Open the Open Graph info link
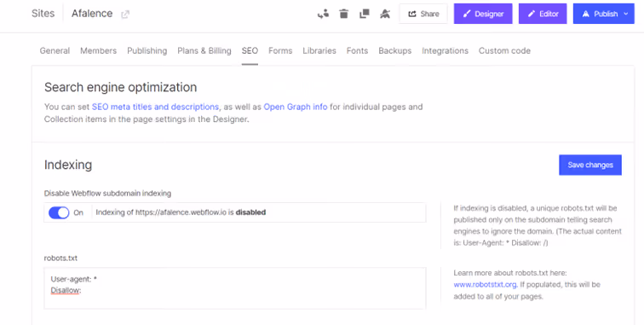 pyautogui.click(x=296, y=107)
